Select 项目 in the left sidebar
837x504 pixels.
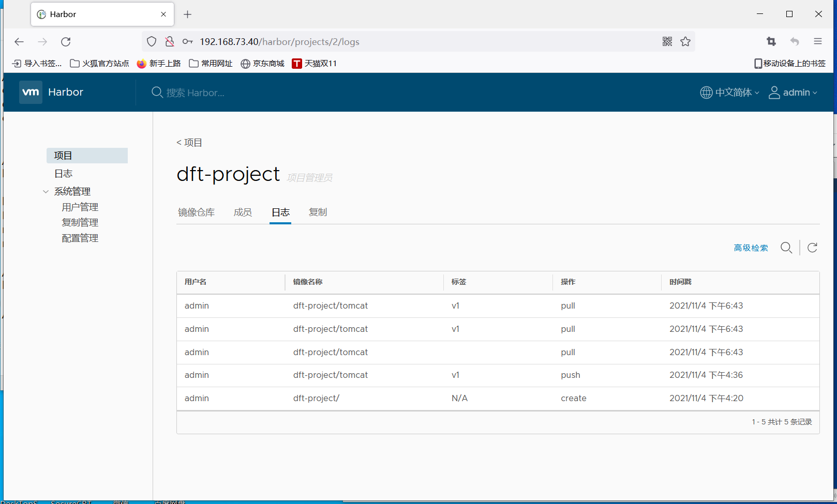click(x=87, y=156)
